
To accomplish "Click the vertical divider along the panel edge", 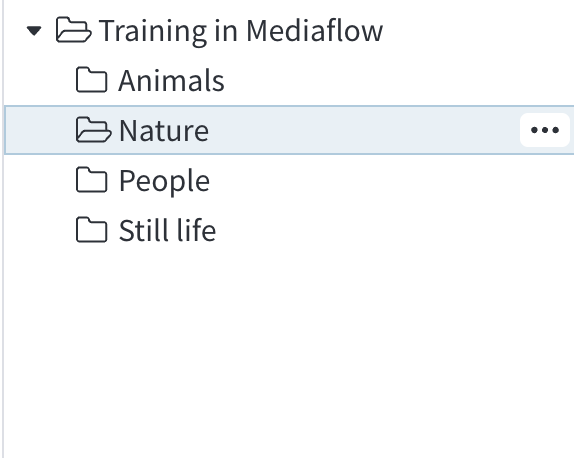I will point(3,229).
